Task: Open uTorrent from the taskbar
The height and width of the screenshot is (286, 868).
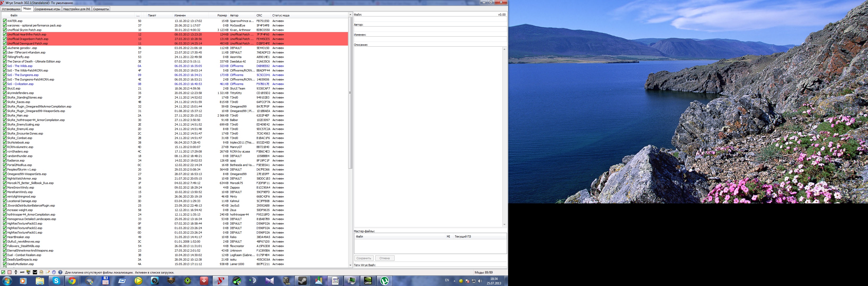Action: pos(385,281)
